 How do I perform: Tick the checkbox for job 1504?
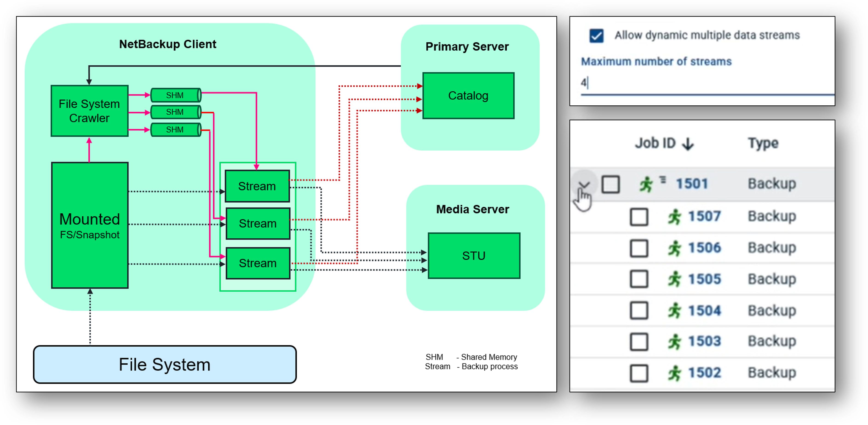(638, 310)
